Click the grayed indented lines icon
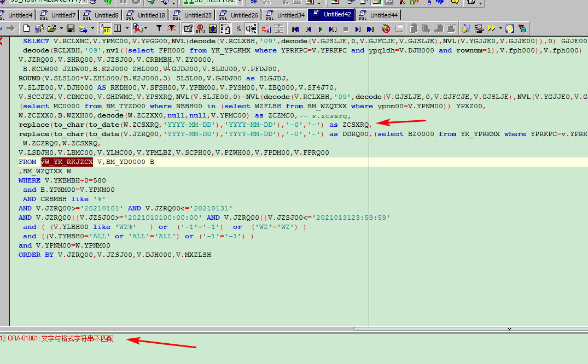Image resolution: width=588 pixels, height=364 pixels. pos(399,28)
